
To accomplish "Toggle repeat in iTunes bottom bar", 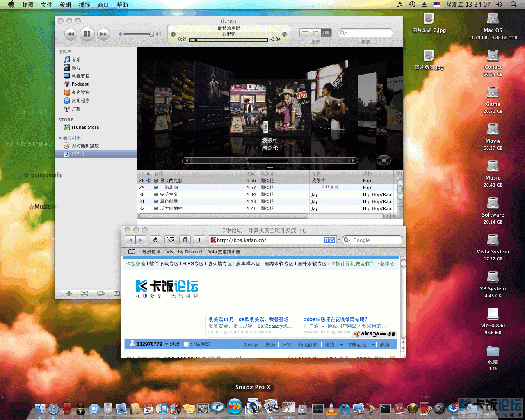I will 100,293.
